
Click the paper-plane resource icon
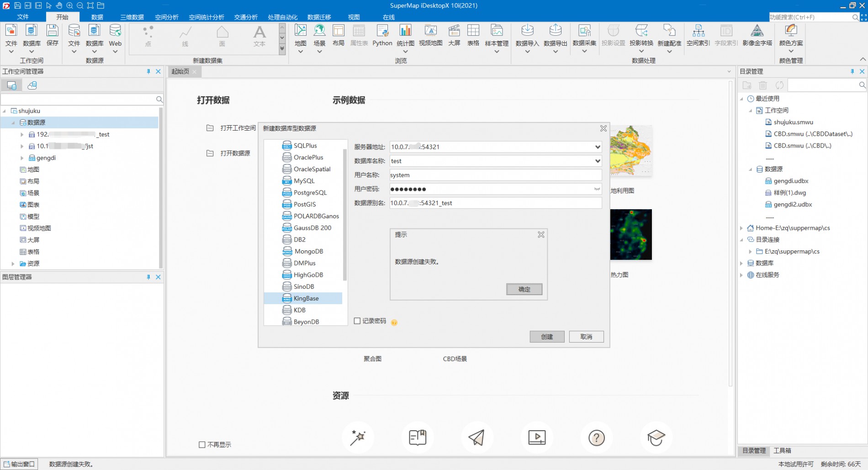[476, 438]
